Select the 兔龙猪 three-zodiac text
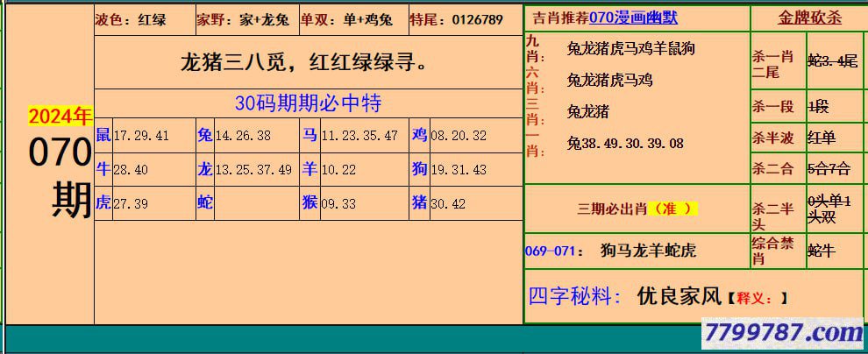868x354 pixels. (x=588, y=112)
